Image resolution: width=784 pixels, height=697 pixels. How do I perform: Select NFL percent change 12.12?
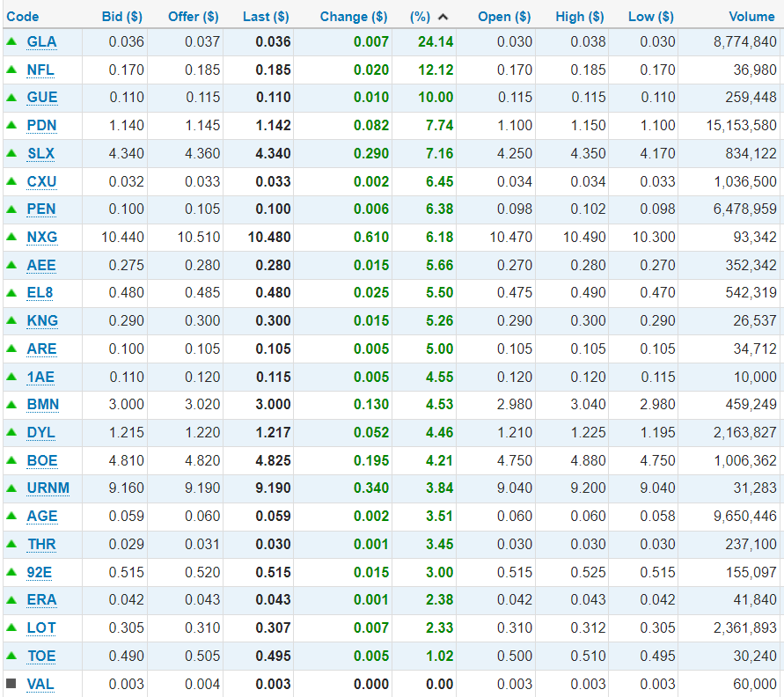tap(436, 70)
